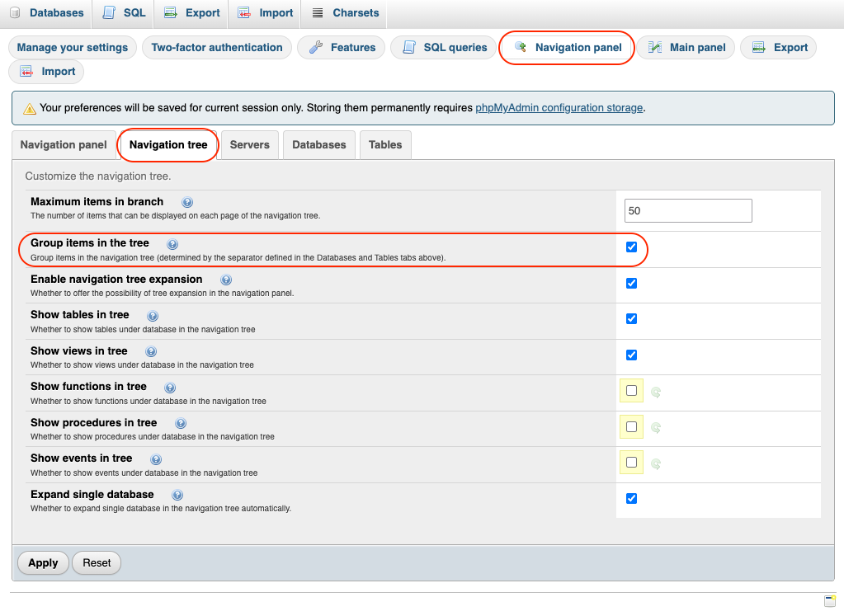Enable Show functions in tree checkbox
Viewport: 844px width, 616px height.
632,391
